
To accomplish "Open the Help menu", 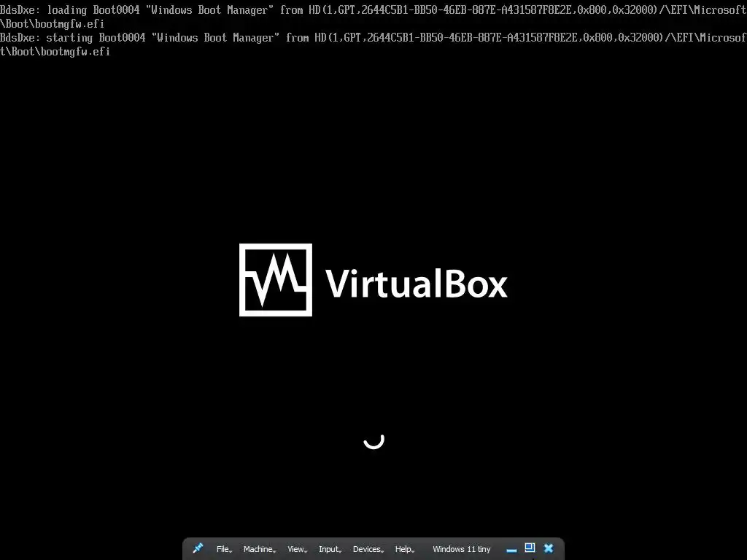I will point(404,549).
